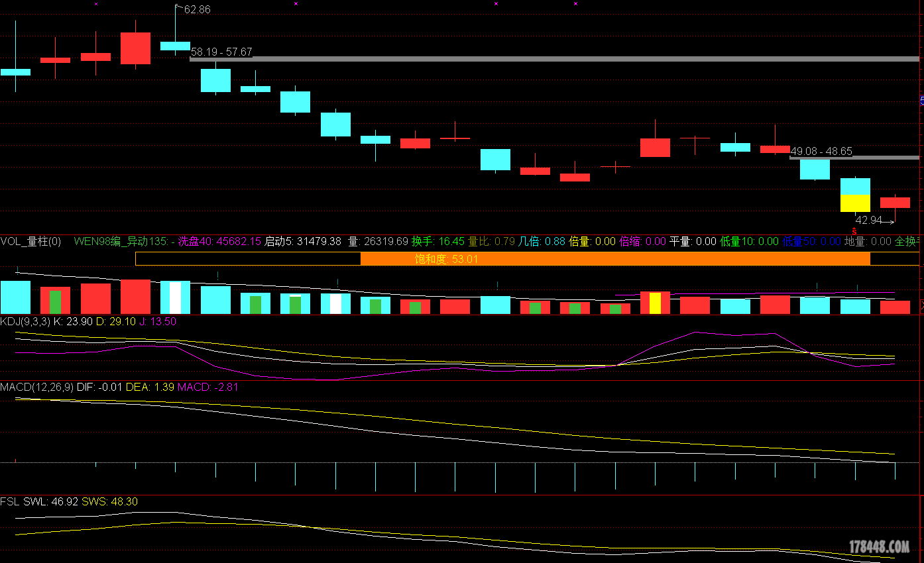Click the 倍缩: 0.00 value
The height and width of the screenshot is (563, 924).
coord(642,242)
